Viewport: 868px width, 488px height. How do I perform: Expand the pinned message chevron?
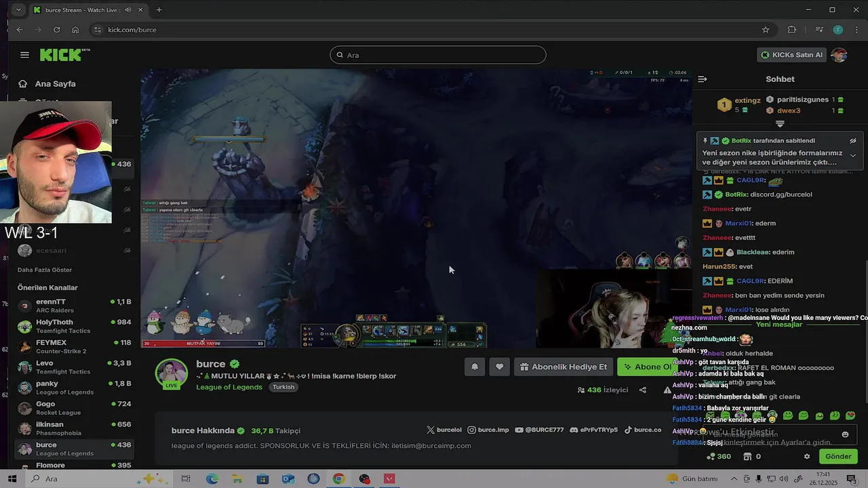pos(853,155)
